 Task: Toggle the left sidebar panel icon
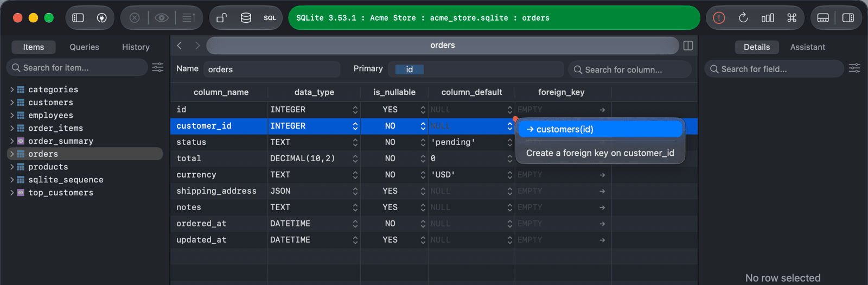point(78,18)
